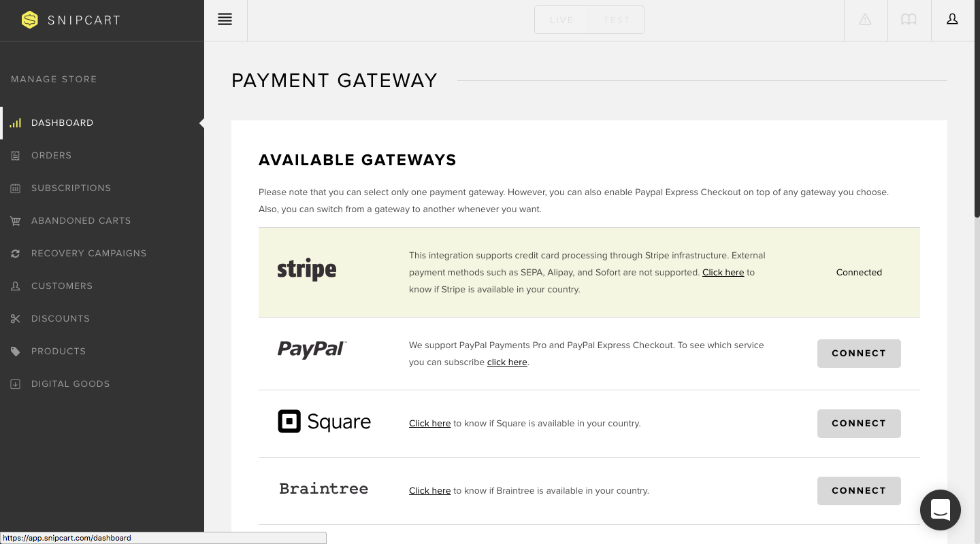Go to Subscriptions in the sidebar
Viewport: 980px width, 544px height.
[71, 188]
